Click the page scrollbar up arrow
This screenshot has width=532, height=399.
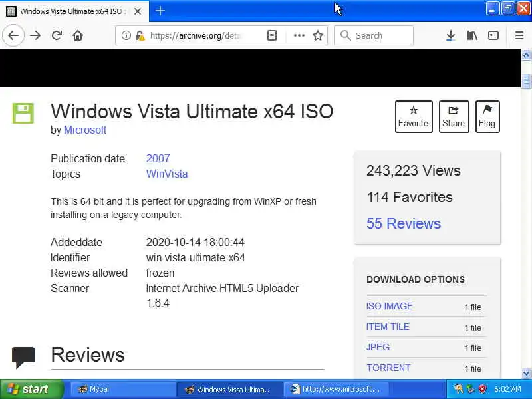click(526, 55)
